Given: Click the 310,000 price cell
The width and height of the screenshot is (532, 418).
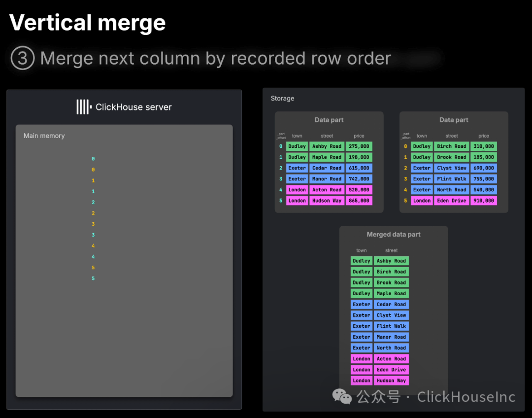Looking at the screenshot, I should 484,146.
